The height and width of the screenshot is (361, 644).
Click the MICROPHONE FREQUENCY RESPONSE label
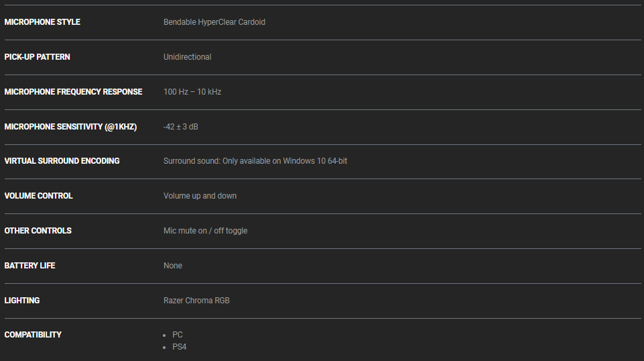click(x=74, y=92)
